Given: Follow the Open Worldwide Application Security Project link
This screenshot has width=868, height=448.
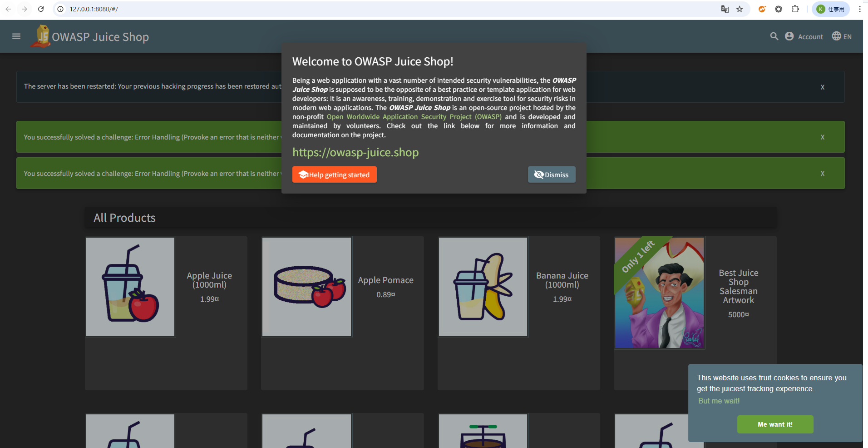Looking at the screenshot, I should tap(414, 117).
